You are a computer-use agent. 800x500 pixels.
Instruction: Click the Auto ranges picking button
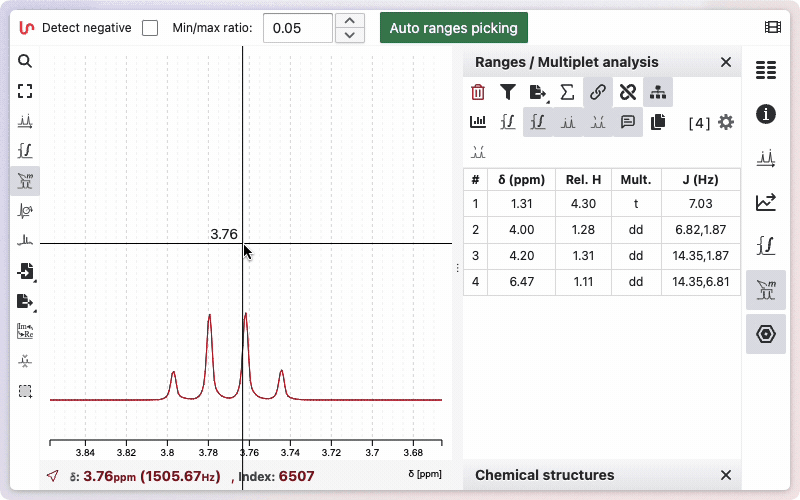tap(453, 28)
